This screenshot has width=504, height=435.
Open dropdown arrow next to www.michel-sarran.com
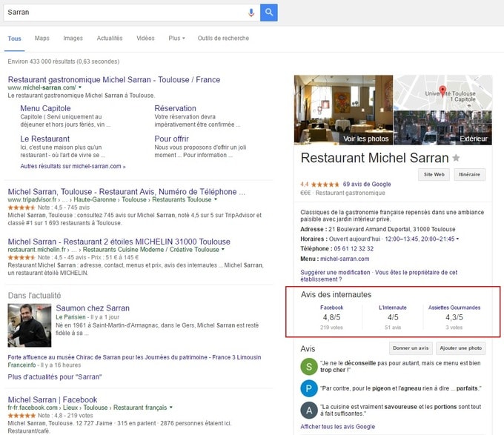click(80, 87)
